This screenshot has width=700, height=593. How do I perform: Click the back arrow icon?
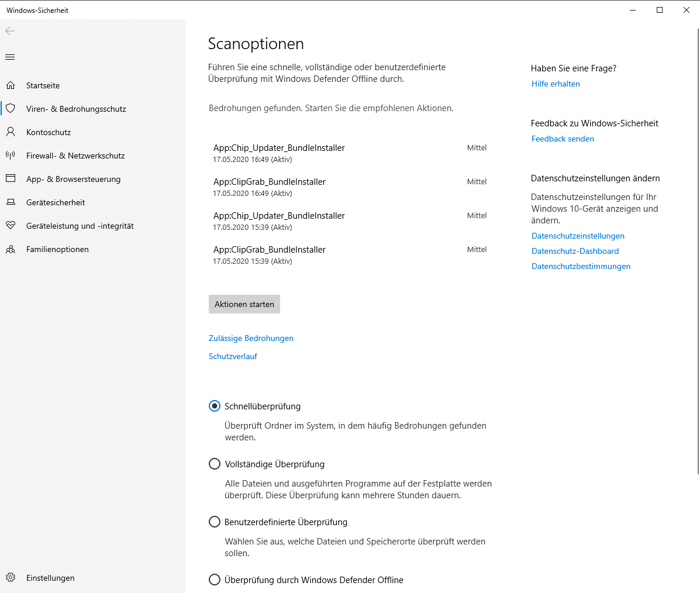tap(10, 31)
